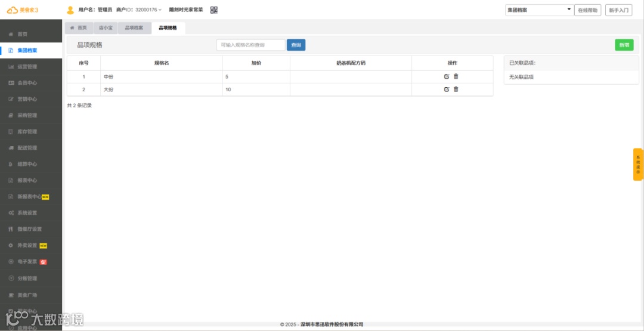Viewport: 644px width, 331px height.
Task: Select the 品项规格 tab
Action: coord(168,28)
